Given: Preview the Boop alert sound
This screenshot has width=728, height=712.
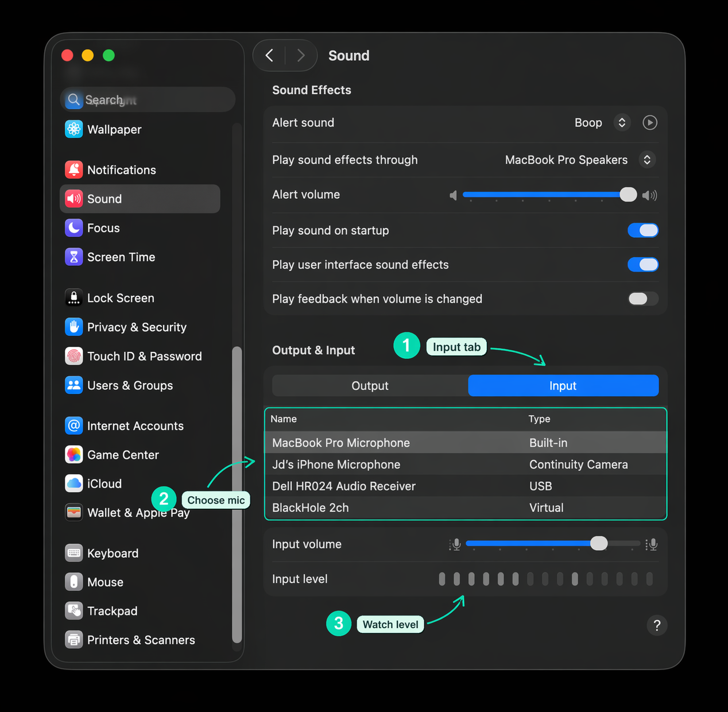Looking at the screenshot, I should click(x=650, y=122).
